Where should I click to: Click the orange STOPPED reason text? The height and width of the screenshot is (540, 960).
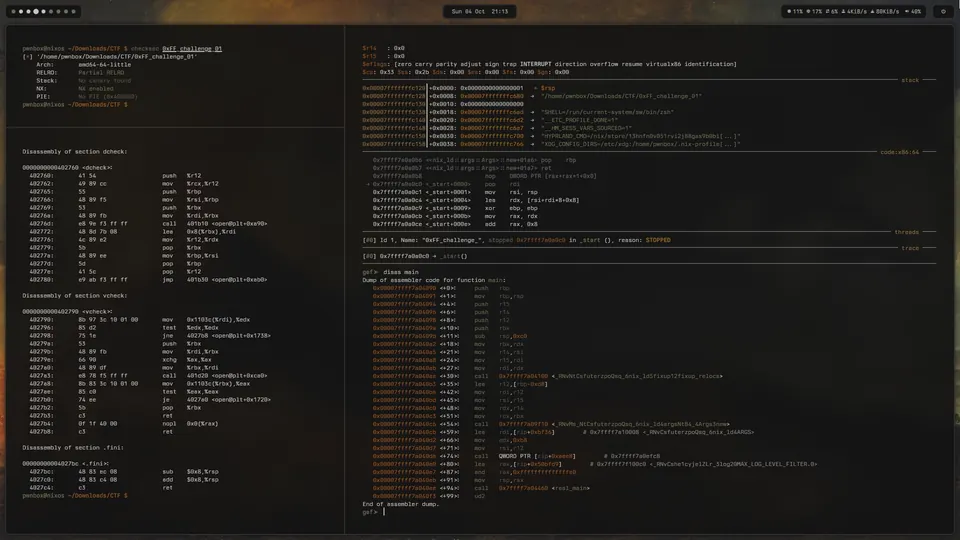658,240
